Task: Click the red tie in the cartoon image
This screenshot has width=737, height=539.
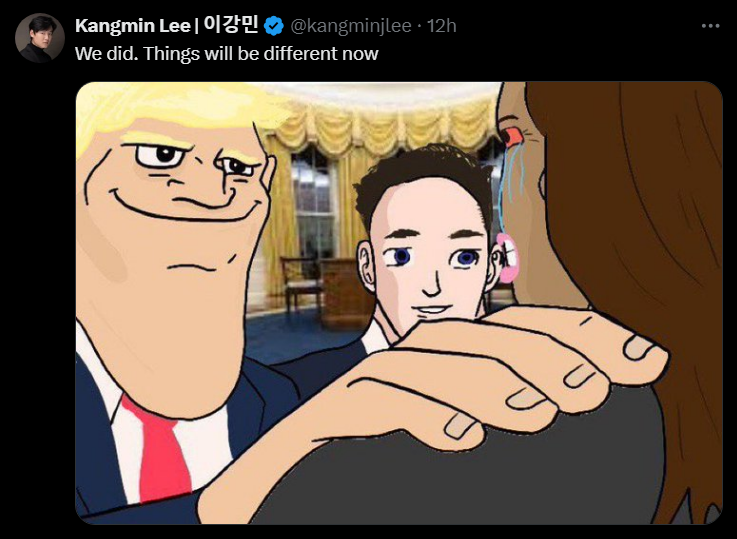Action: 157,450
